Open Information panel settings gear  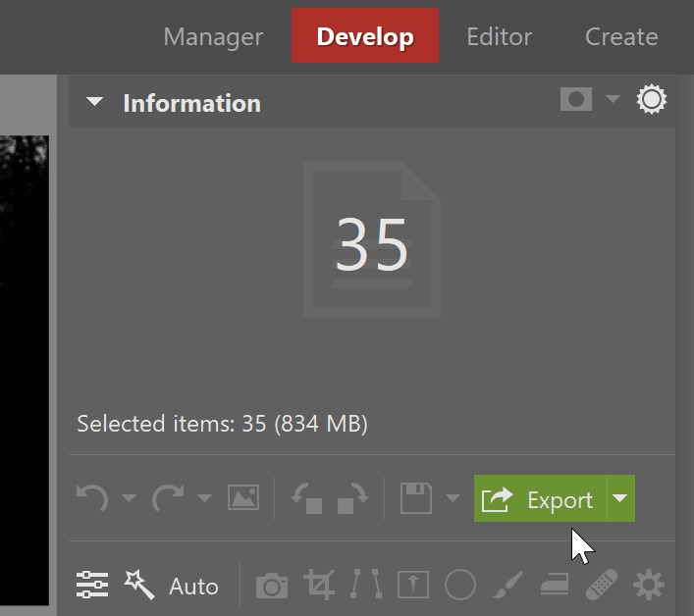click(x=652, y=99)
